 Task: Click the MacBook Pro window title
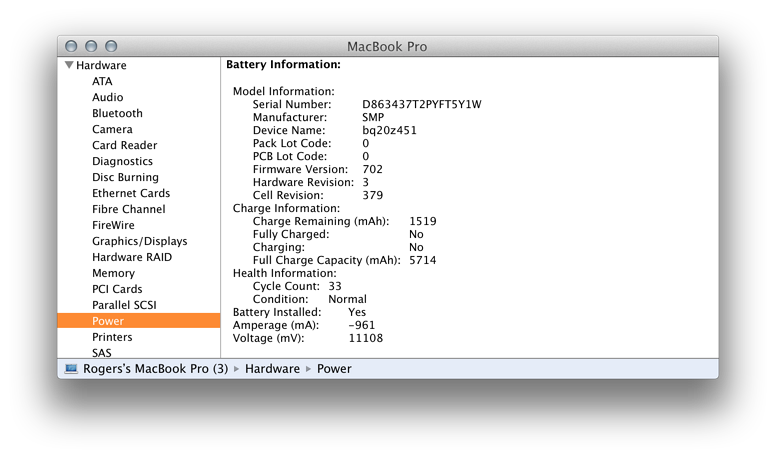(387, 46)
